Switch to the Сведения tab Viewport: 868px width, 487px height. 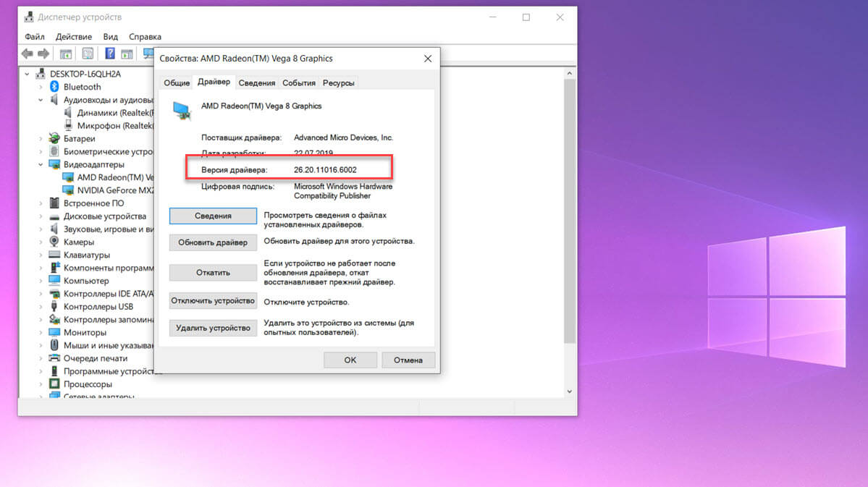point(257,82)
